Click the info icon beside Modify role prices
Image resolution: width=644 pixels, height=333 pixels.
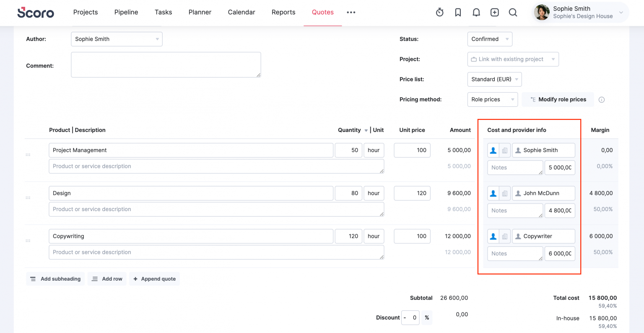point(602,100)
